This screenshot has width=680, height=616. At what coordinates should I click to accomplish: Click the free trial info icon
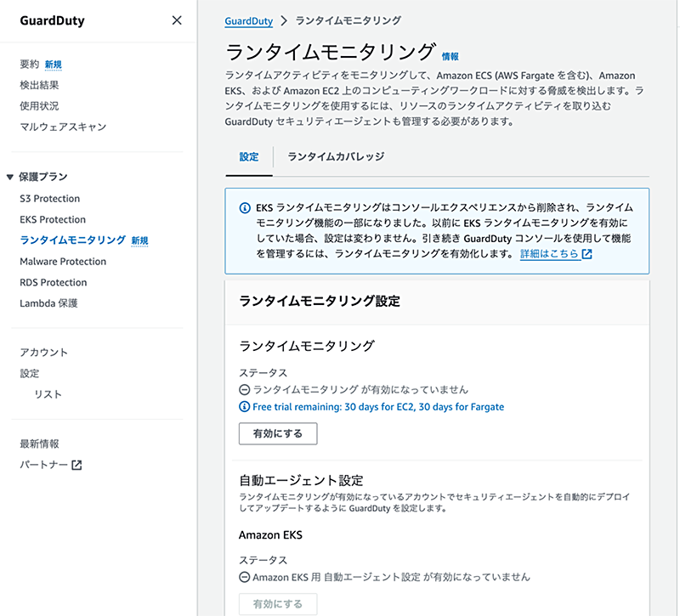[245, 407]
